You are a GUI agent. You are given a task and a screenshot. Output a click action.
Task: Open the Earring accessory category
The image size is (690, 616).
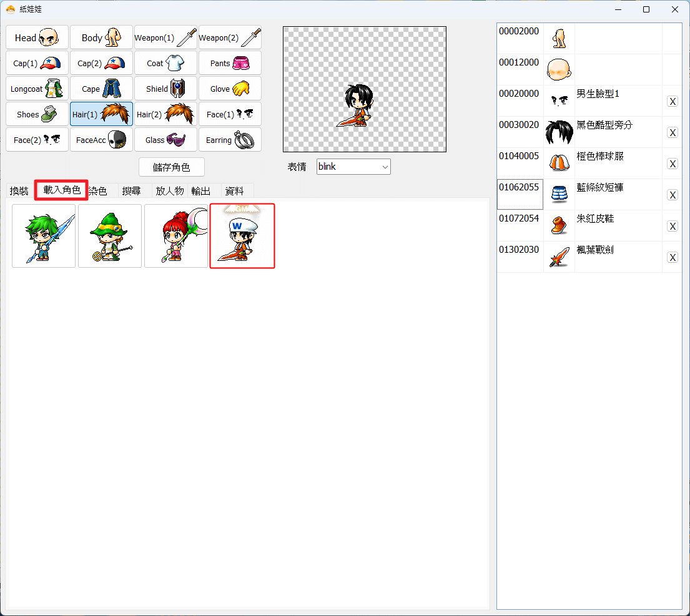click(230, 140)
